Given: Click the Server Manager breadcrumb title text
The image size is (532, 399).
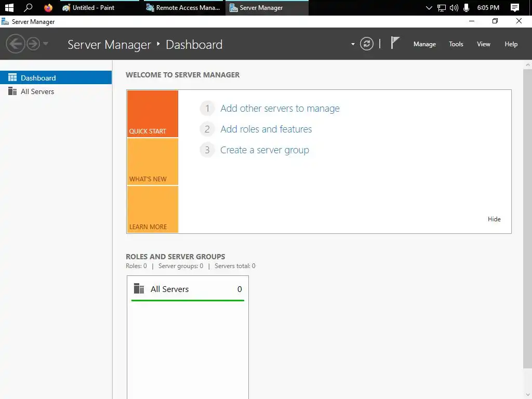Looking at the screenshot, I should [x=109, y=45].
